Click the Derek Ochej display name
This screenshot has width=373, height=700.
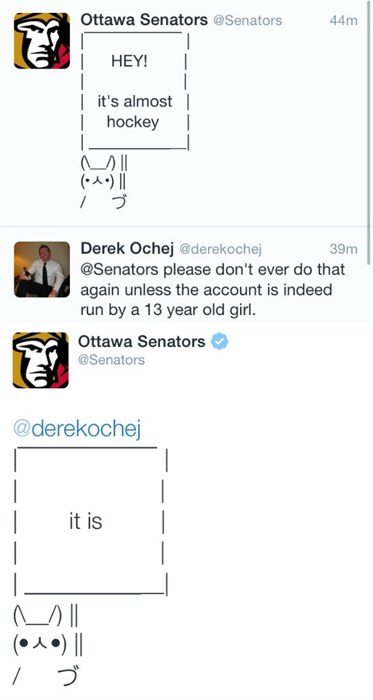[x=127, y=250]
